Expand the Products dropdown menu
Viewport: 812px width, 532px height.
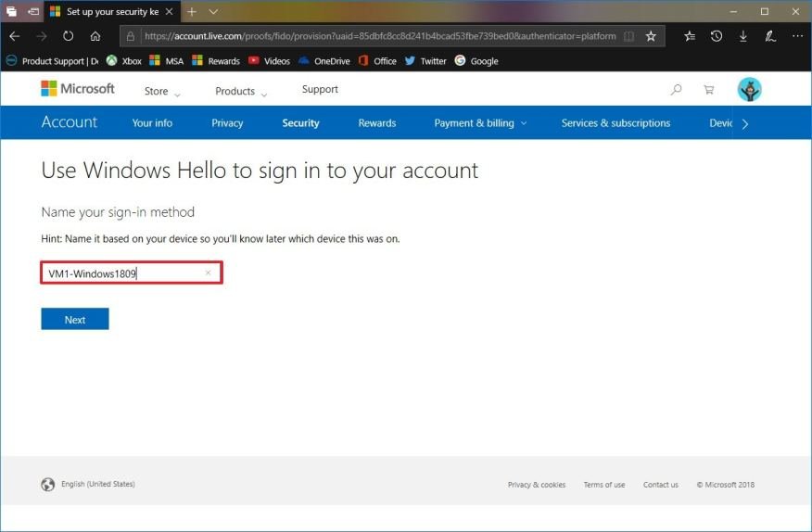pos(241,92)
